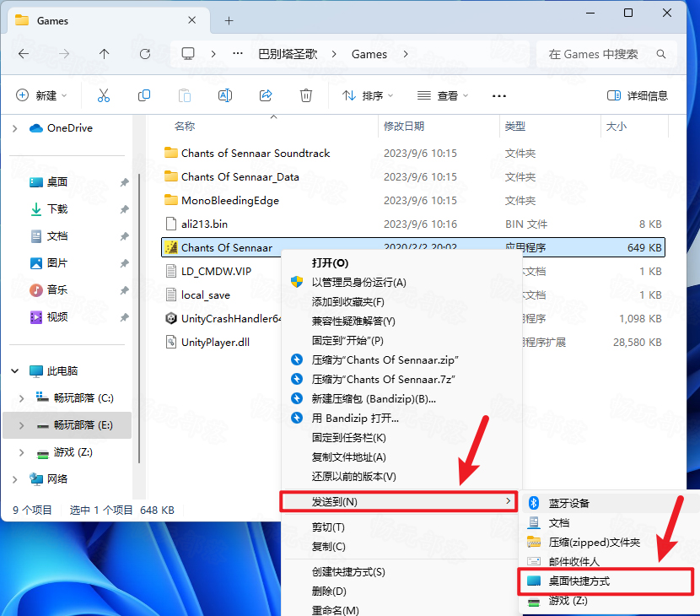Screen dimensions: 700x616
Task: Expand the 游戏 (Z:) drive node
Action: [x=21, y=452]
